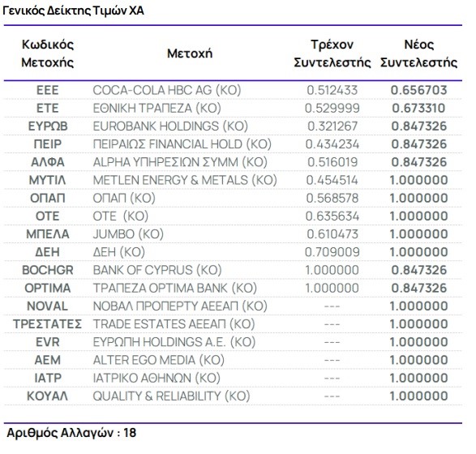The image size is (476, 454).
Task: Click current coefficient 0.568578 for ΟΠΑΠ
Action: click(332, 198)
